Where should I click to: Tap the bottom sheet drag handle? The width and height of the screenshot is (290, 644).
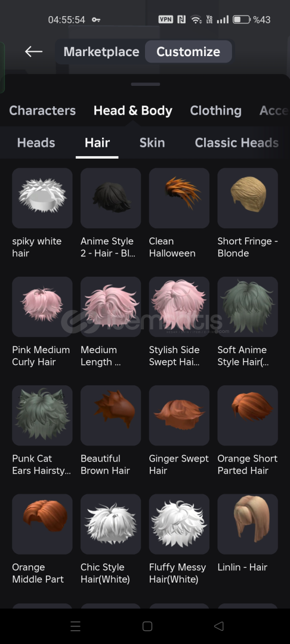pyautogui.click(x=146, y=84)
